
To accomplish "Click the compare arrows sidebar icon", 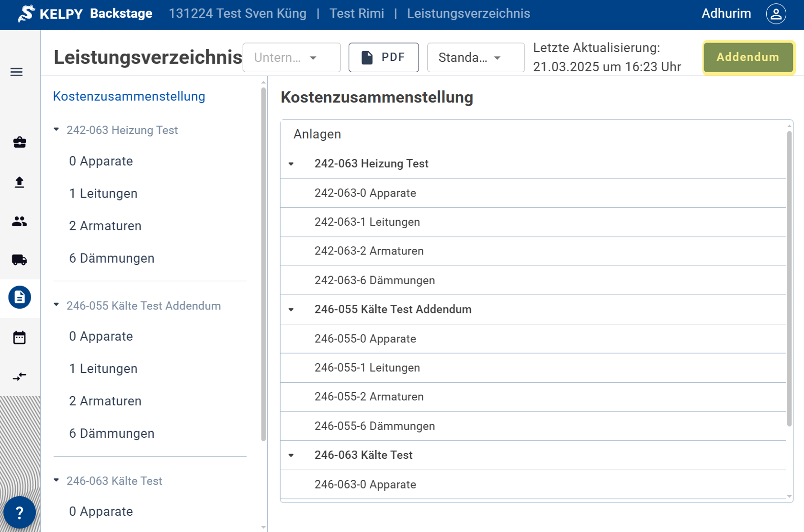I will click(x=20, y=377).
